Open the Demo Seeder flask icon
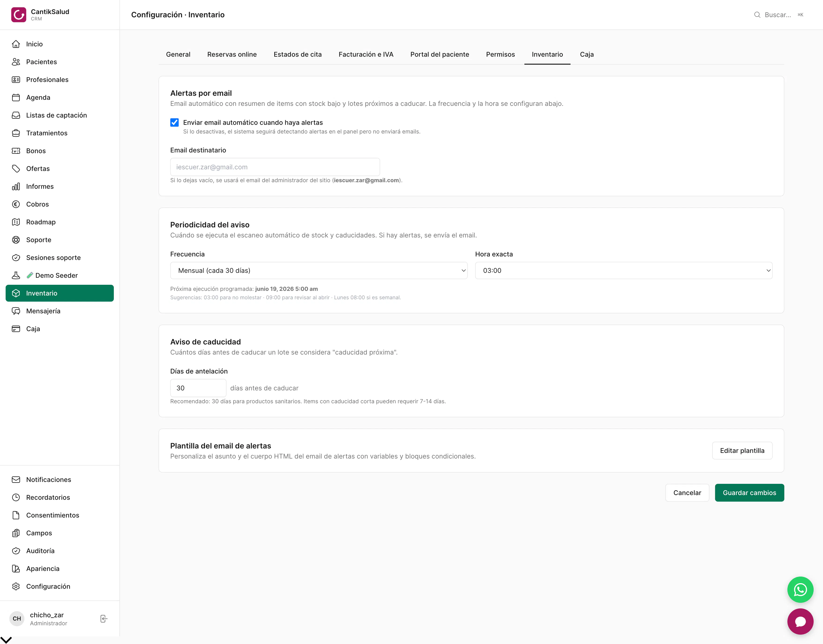The image size is (823, 644). click(x=16, y=275)
